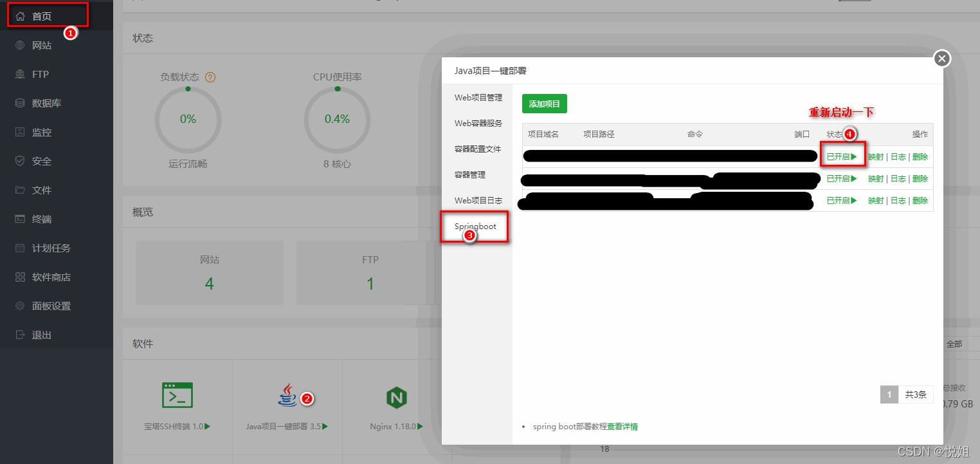Click 日志 in the first project row
Image resolution: width=980 pixels, height=464 pixels.
pyautogui.click(x=898, y=156)
